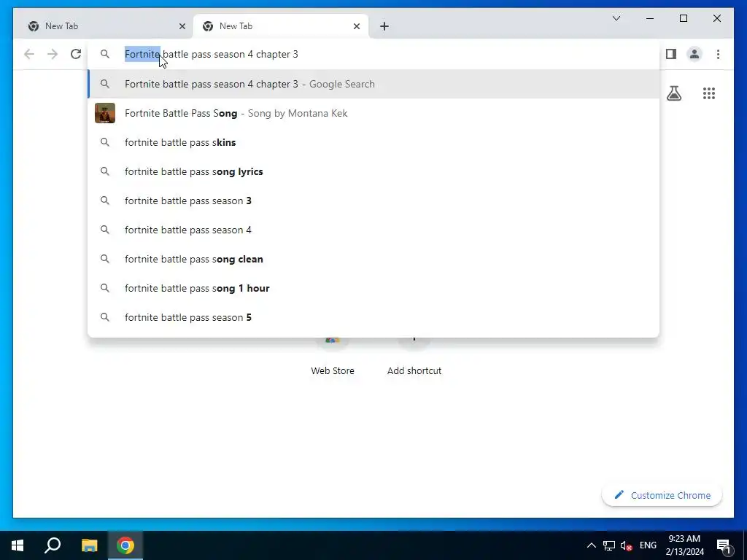This screenshot has height=560, width=747.
Task: Click the address bar search text
Action: coord(211,54)
